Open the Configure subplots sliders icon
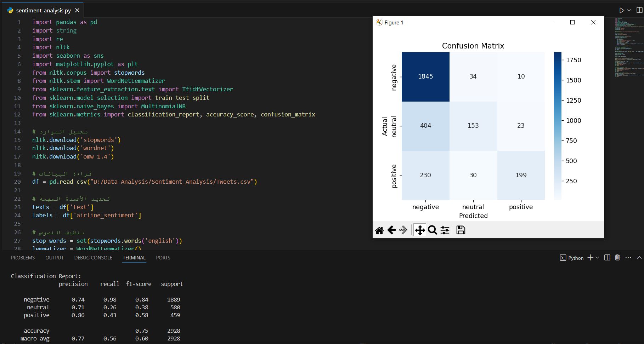This screenshot has height=344, width=644. (445, 230)
